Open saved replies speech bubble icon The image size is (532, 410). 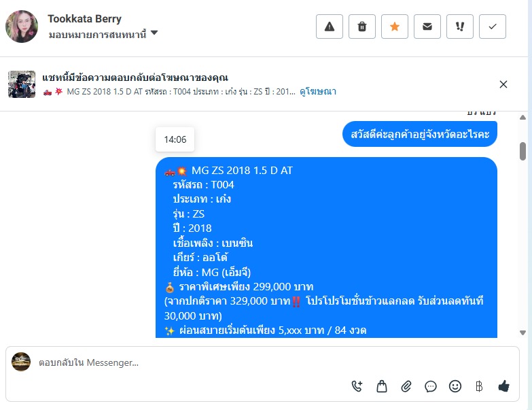click(x=431, y=386)
